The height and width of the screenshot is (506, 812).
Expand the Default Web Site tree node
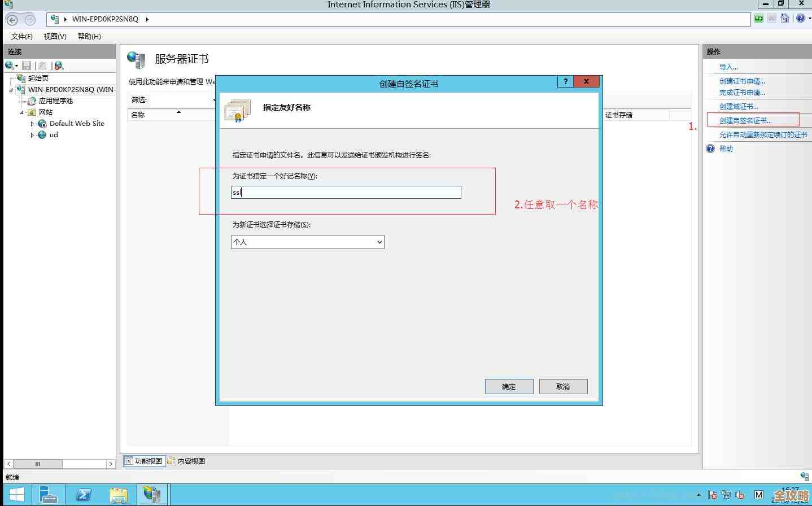(x=33, y=124)
